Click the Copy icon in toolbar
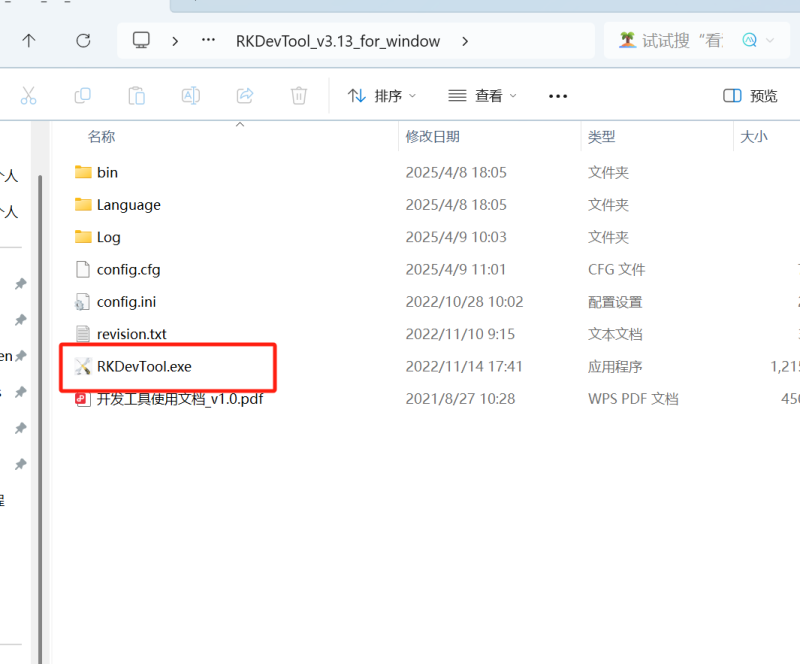This screenshot has width=800, height=664. pos(83,96)
